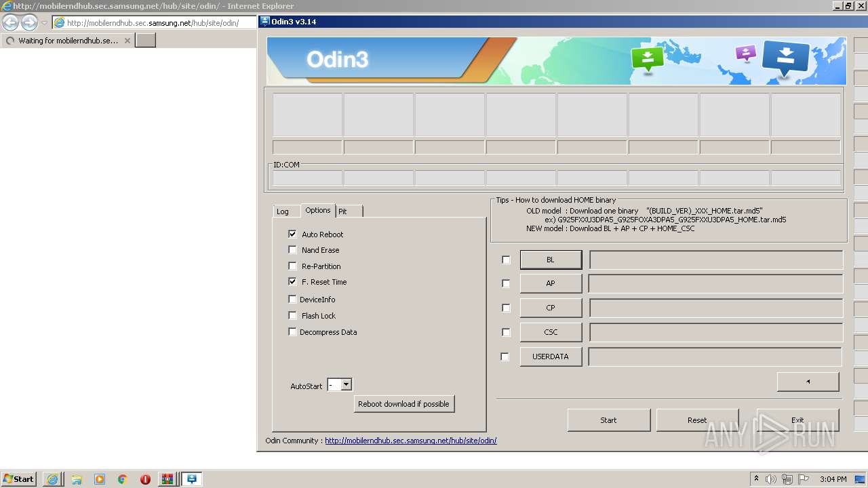Screen dimensions: 868x488
Task: Restore the Internet Explorer window
Action: pyautogui.click(x=848, y=5)
